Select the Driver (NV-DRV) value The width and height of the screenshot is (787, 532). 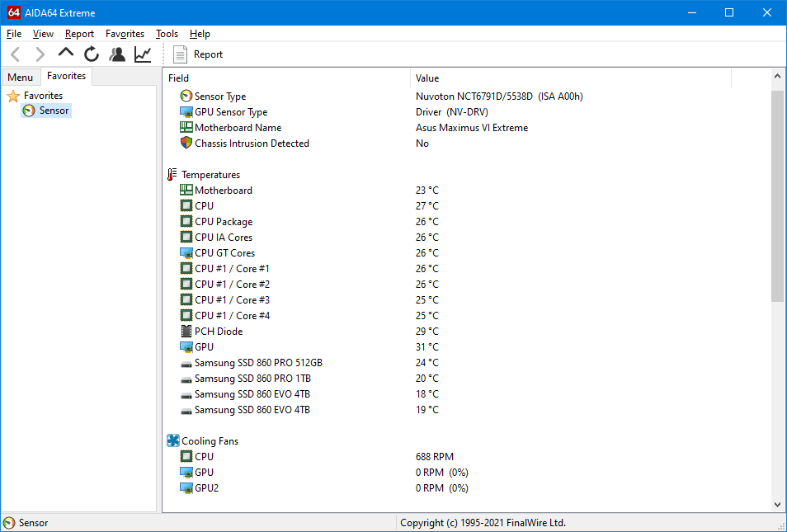click(452, 112)
